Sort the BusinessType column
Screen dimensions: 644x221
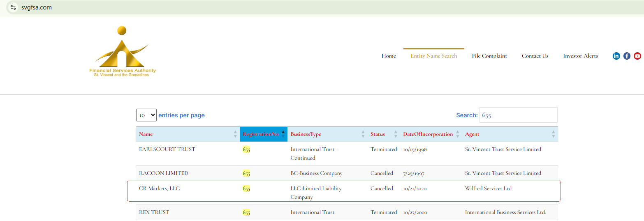(x=363, y=134)
